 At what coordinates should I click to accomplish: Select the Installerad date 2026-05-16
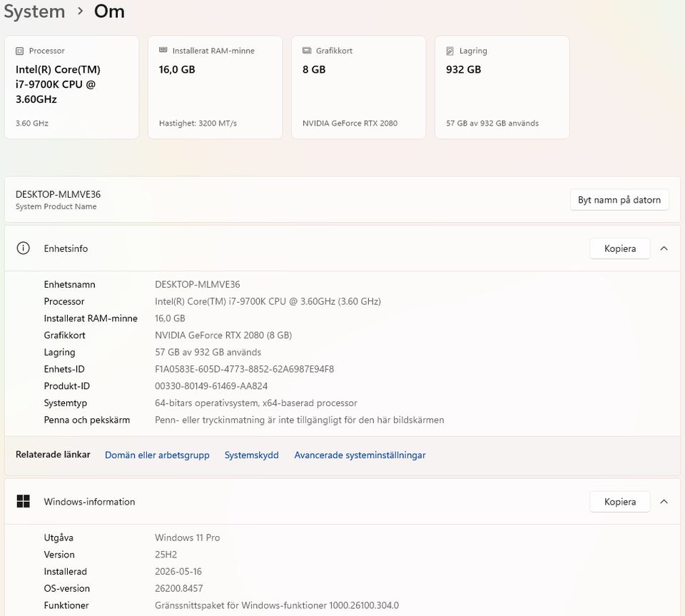coord(178,572)
